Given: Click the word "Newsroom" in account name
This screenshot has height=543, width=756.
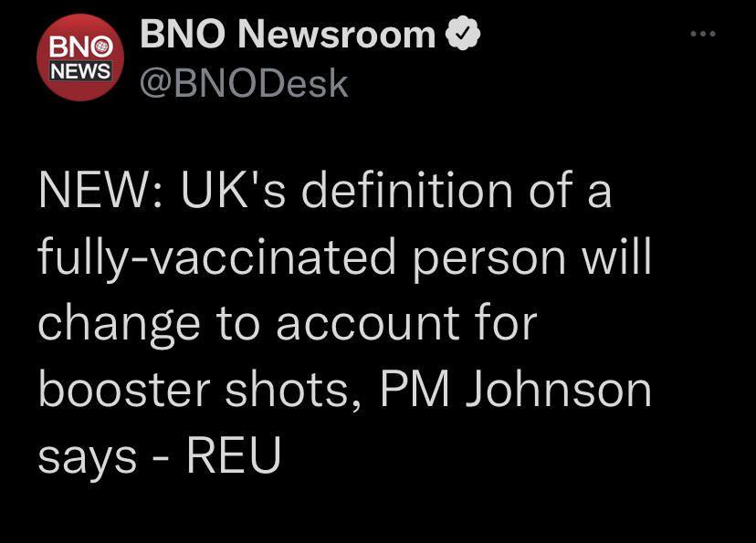Looking at the screenshot, I should [x=337, y=34].
